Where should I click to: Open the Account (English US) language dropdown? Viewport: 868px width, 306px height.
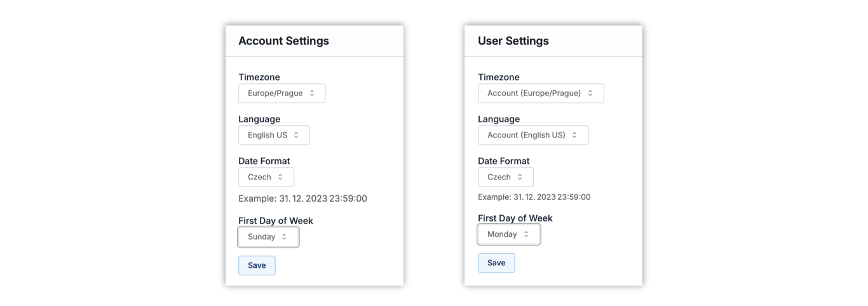click(x=532, y=136)
